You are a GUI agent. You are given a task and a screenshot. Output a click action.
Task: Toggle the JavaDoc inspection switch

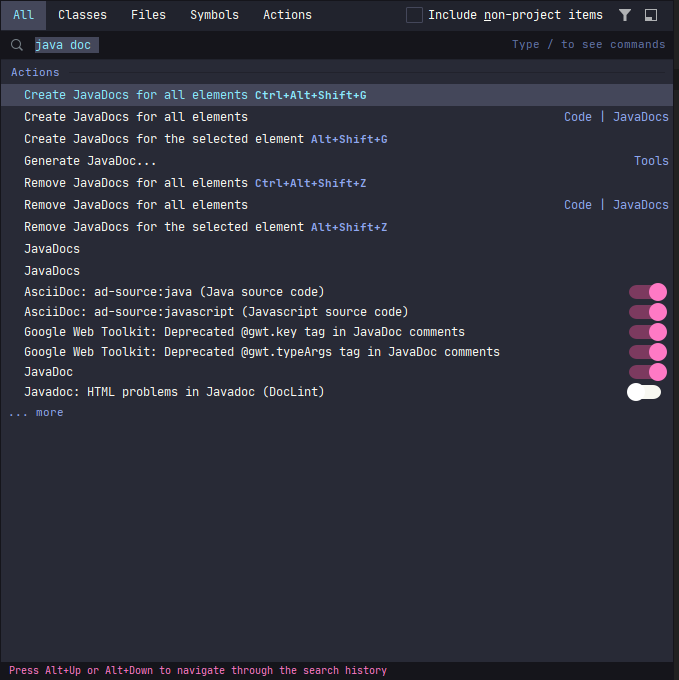click(x=648, y=372)
